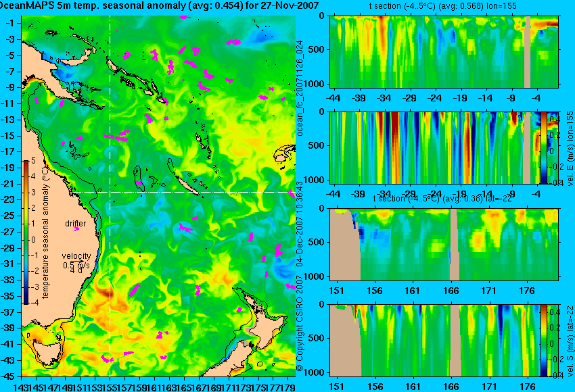Click the '-23' latitude axis label on map

(8, 199)
